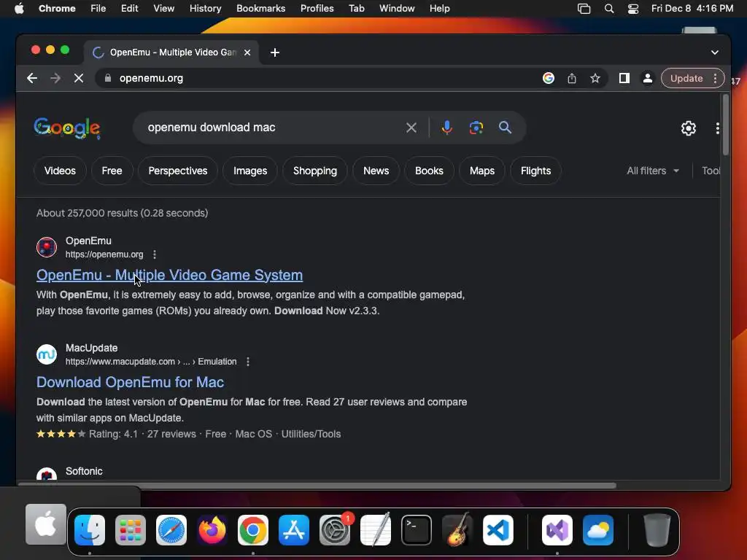Viewport: 747px width, 560px height.
Task: Select the Flights filter
Action: tap(535, 171)
